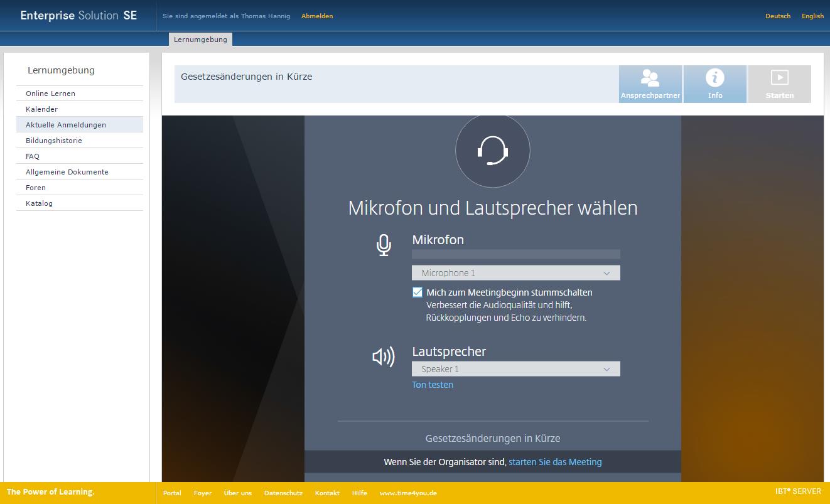This screenshot has height=504, width=830.
Task: Open Allgemeine Dokumente in sidebar
Action: coord(80,172)
